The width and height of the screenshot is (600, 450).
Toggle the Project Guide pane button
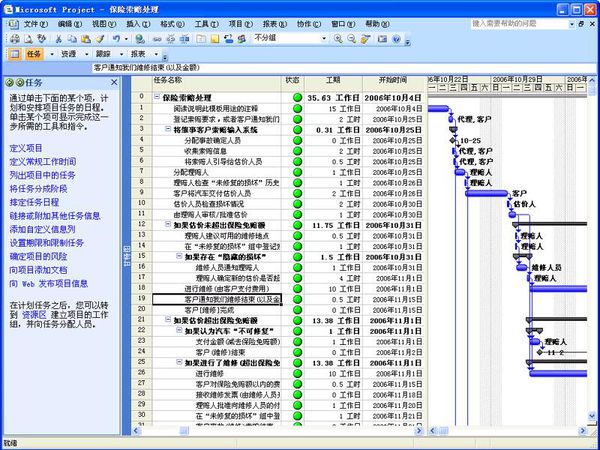(15, 54)
